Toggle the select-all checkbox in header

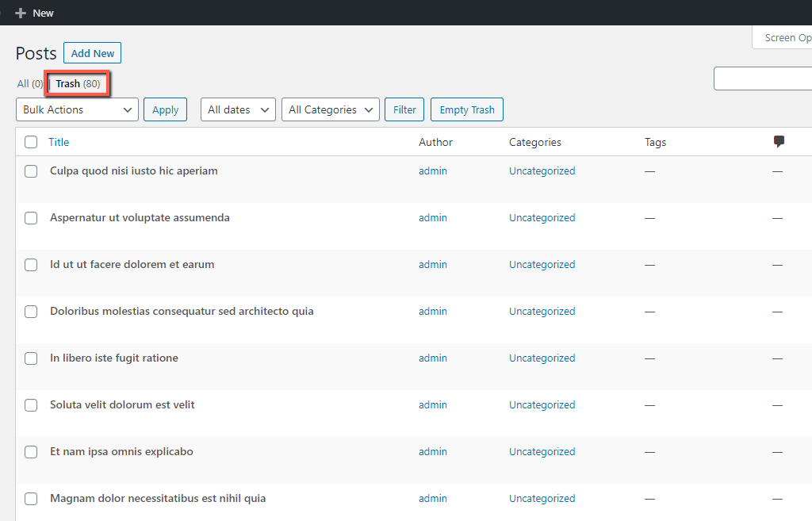click(31, 142)
